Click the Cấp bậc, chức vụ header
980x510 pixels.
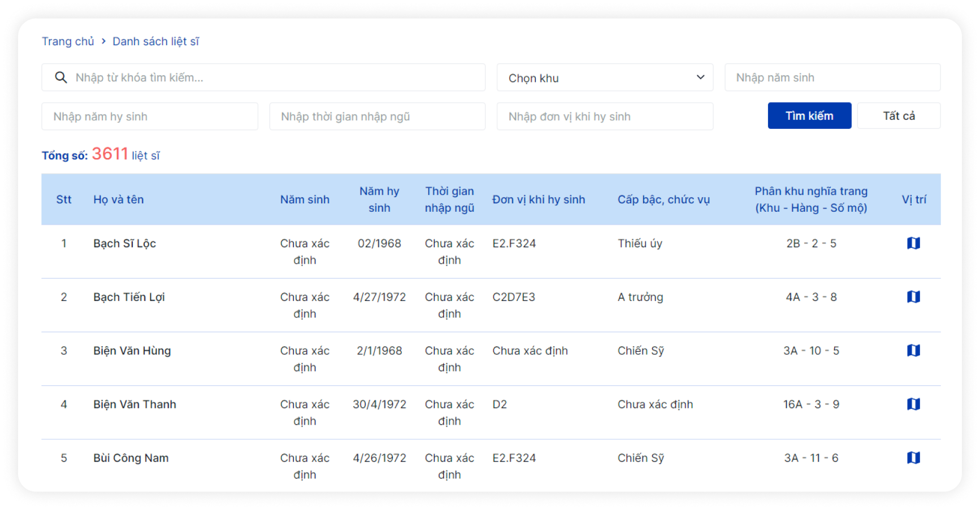(664, 199)
